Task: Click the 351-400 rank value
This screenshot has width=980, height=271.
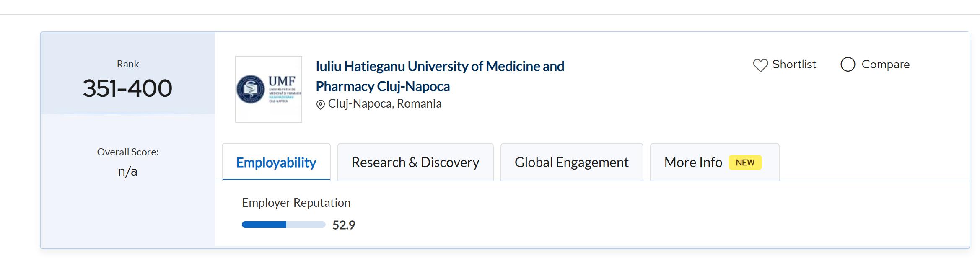Action: click(127, 88)
